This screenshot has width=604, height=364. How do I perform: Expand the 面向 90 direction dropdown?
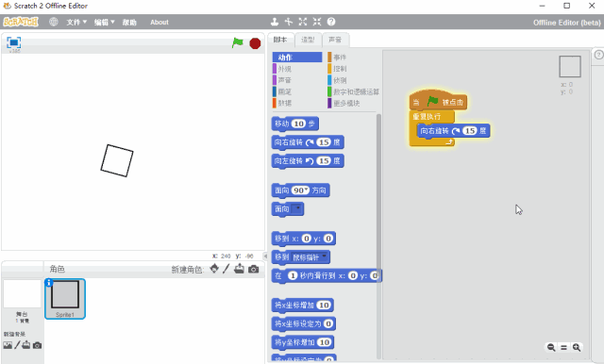[x=306, y=190]
